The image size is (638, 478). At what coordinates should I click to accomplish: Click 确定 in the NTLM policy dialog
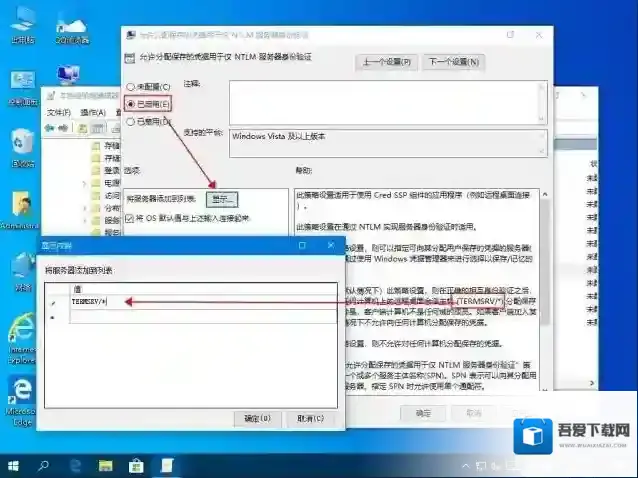pos(423,413)
